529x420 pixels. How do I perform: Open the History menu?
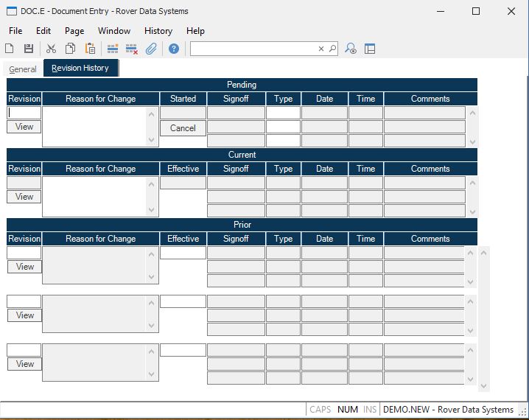tap(158, 31)
